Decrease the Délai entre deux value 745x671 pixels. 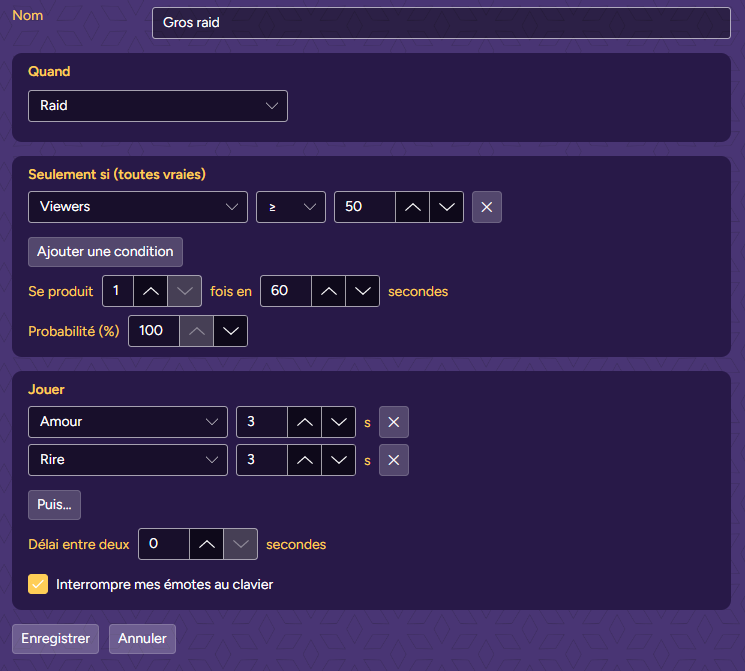pos(240,544)
